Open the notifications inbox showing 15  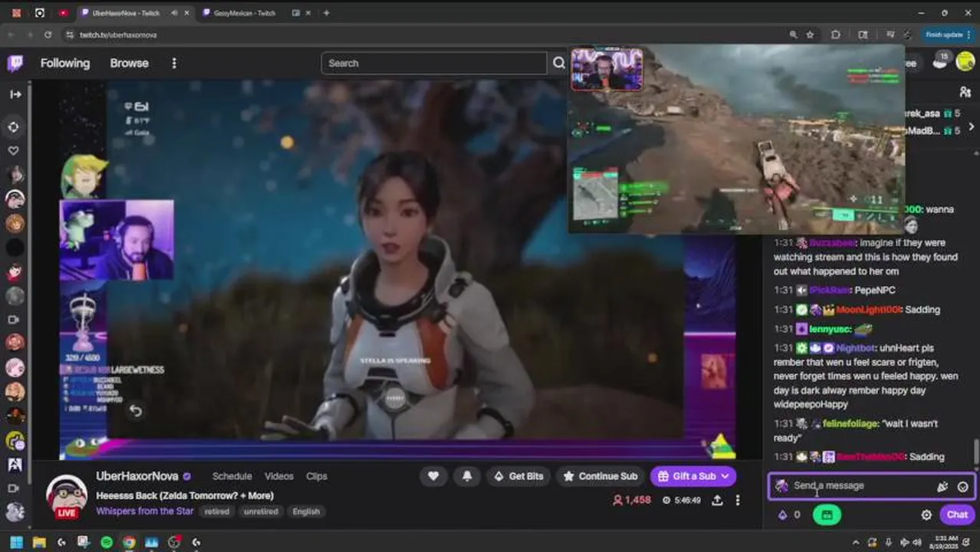tap(941, 61)
